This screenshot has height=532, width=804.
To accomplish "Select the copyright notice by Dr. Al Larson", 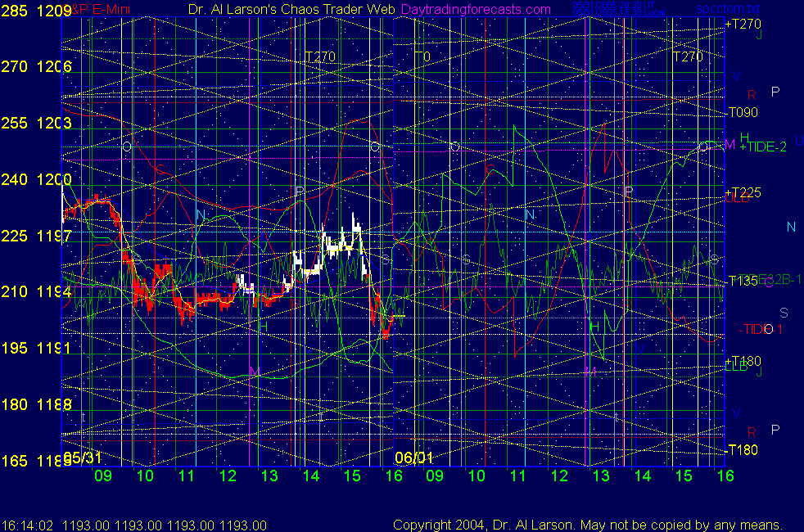I will coord(588,525).
